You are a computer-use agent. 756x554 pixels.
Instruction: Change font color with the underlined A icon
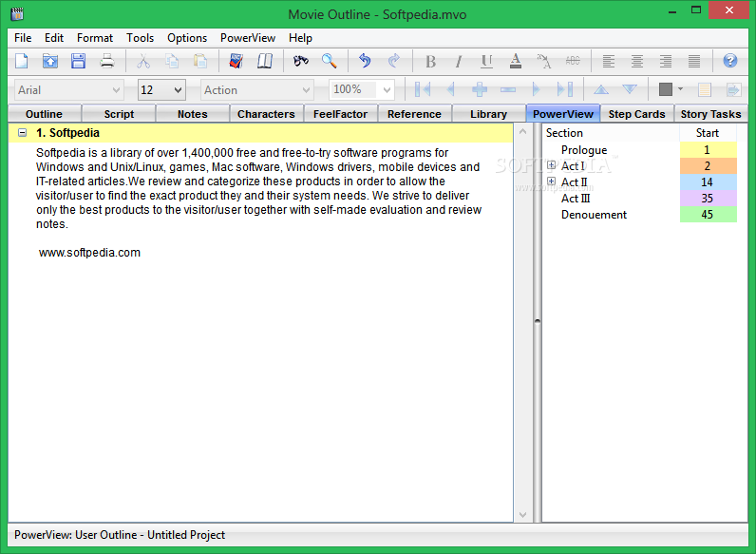516,61
